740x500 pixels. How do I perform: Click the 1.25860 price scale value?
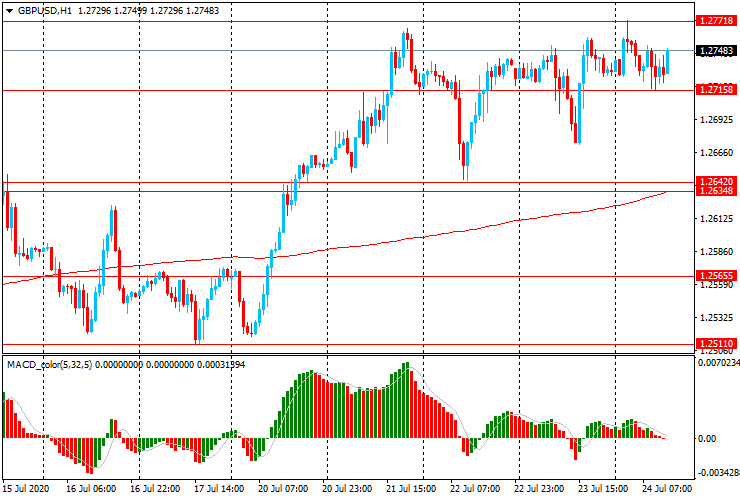coord(716,252)
